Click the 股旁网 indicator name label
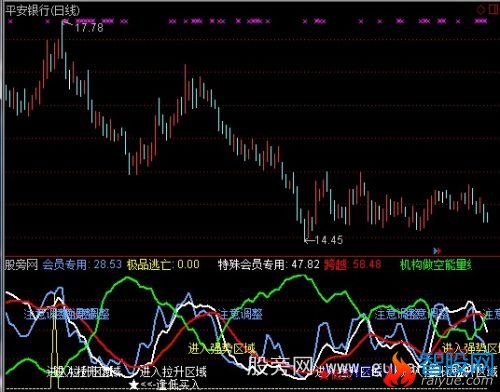The image size is (500, 392). click(x=21, y=265)
